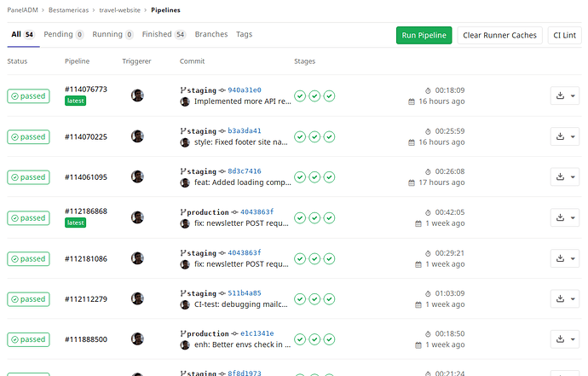Click commit author avatar beside 'feat: Added loading comp...'

185,182
